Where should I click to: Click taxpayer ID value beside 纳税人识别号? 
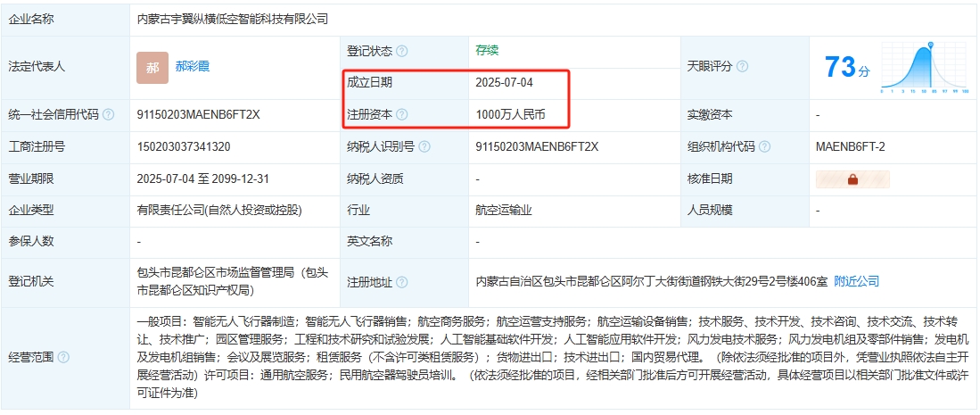(x=537, y=147)
